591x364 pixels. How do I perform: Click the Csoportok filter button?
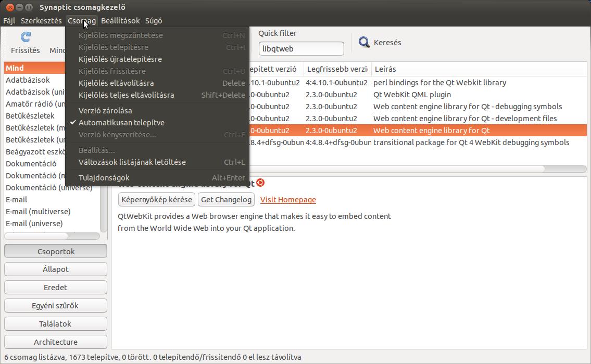pos(56,251)
